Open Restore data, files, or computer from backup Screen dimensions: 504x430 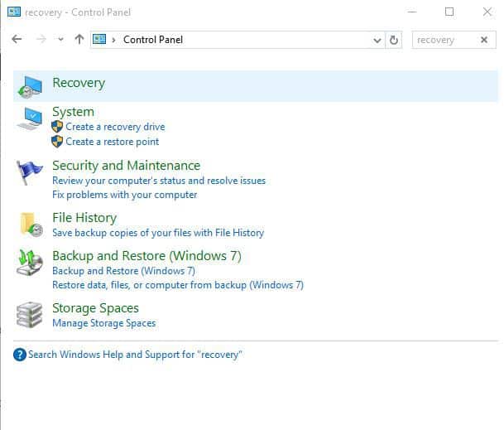[178, 285]
